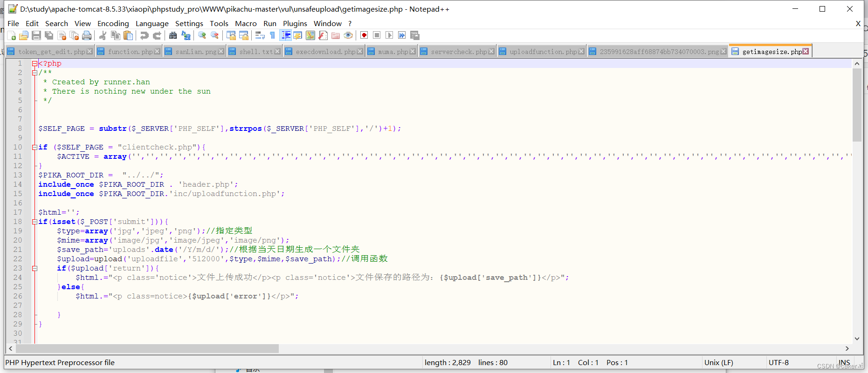Screen dimensions: 868x373
Task: Create a new document with the New icon
Action: tap(12, 35)
